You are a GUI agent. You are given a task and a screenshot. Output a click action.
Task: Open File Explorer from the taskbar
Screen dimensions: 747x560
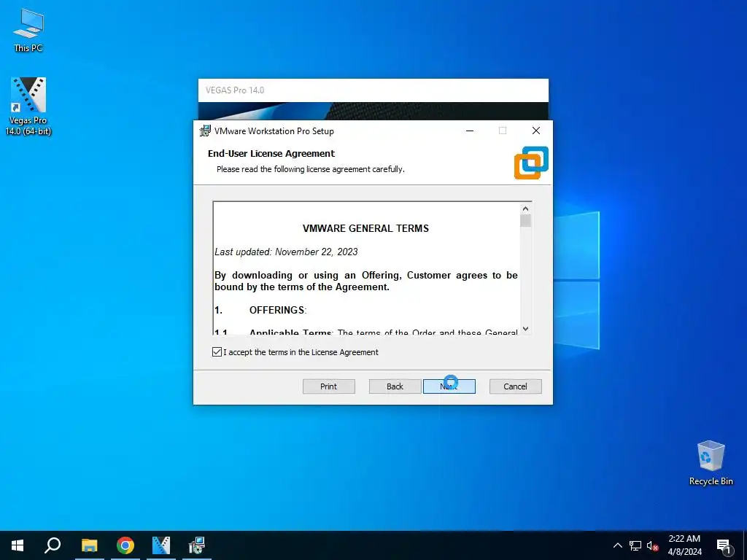[x=89, y=545]
